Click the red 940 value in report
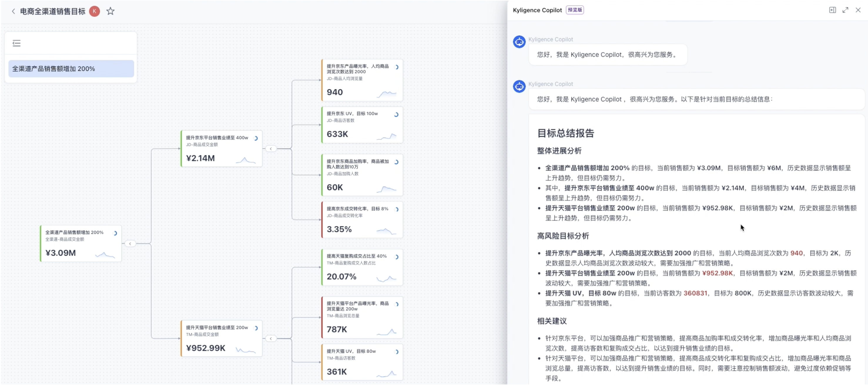 pos(797,253)
